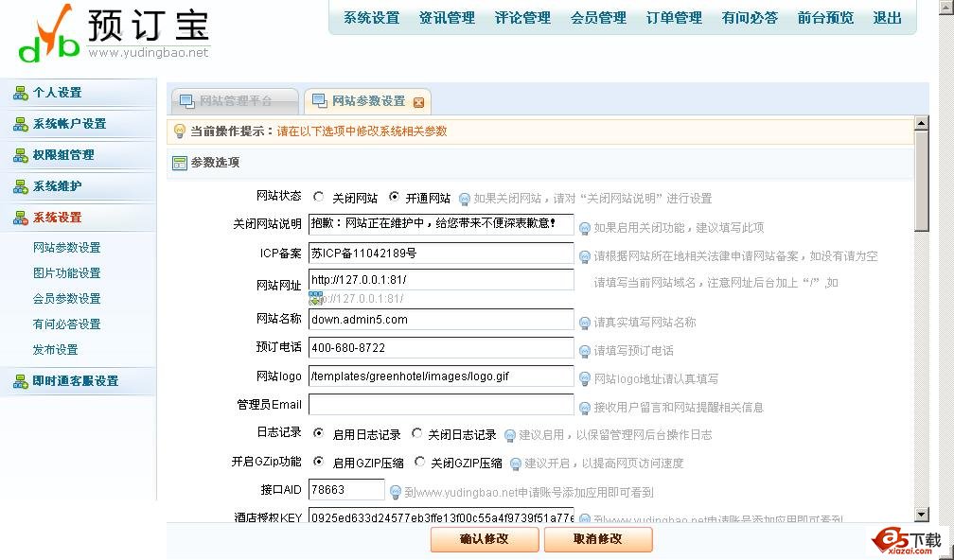This screenshot has width=954, height=560.
Task: Click the icon beside 系统维护
Action: point(21,186)
